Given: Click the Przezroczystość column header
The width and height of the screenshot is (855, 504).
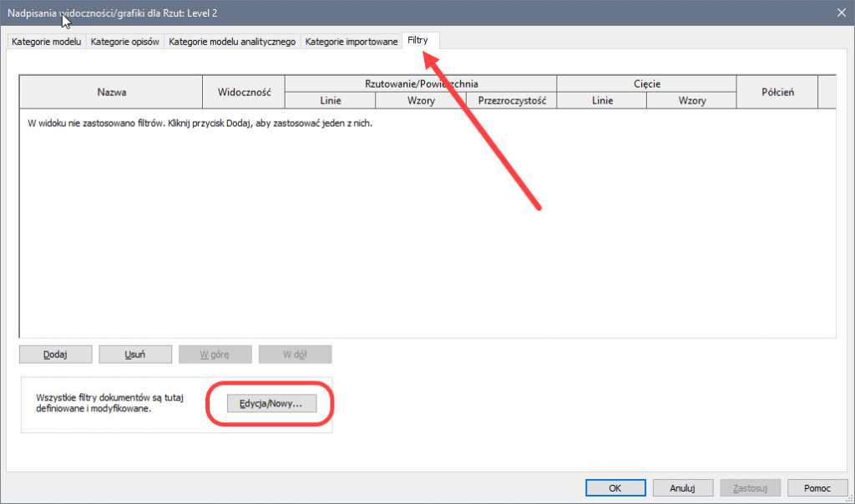Looking at the screenshot, I should pyautogui.click(x=512, y=100).
